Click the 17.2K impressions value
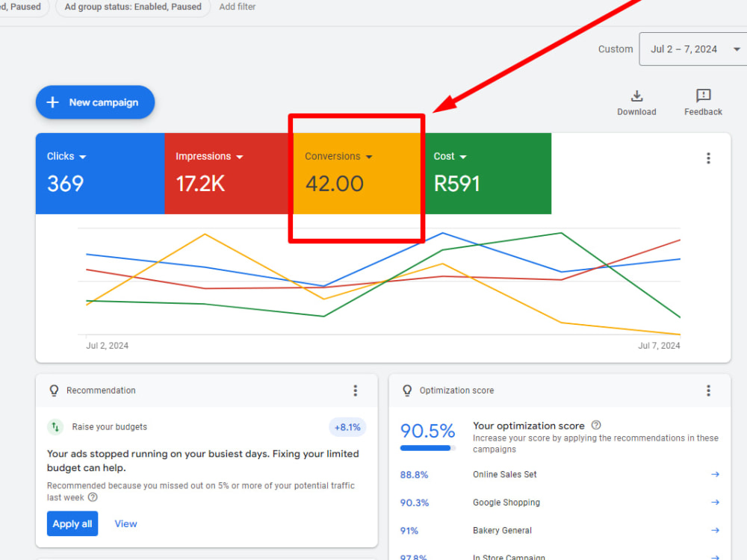747x560 pixels. coord(200,184)
